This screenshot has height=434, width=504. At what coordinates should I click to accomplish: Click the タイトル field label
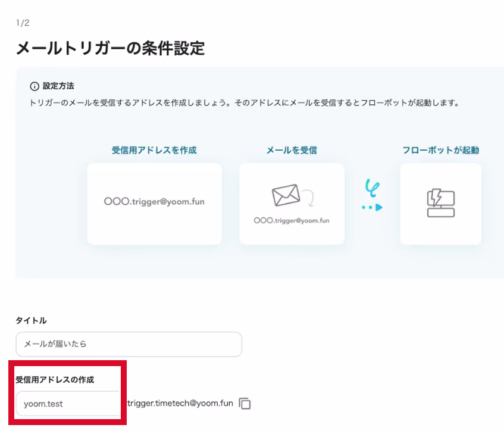(31, 320)
